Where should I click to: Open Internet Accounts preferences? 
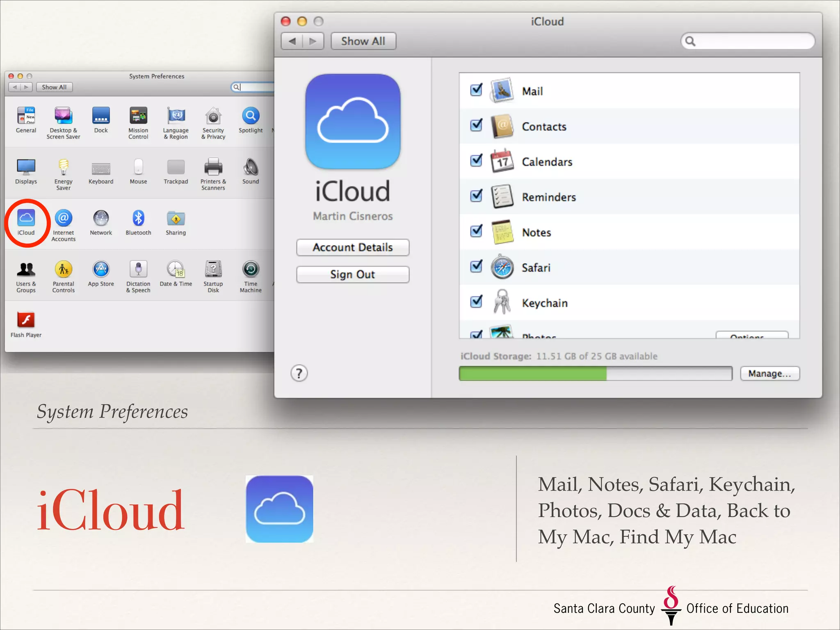click(63, 225)
